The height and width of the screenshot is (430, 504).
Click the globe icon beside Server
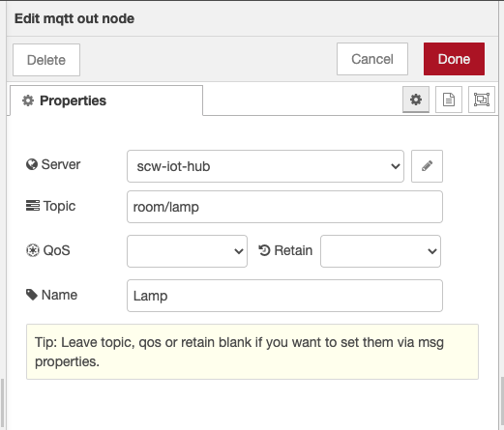point(32,164)
